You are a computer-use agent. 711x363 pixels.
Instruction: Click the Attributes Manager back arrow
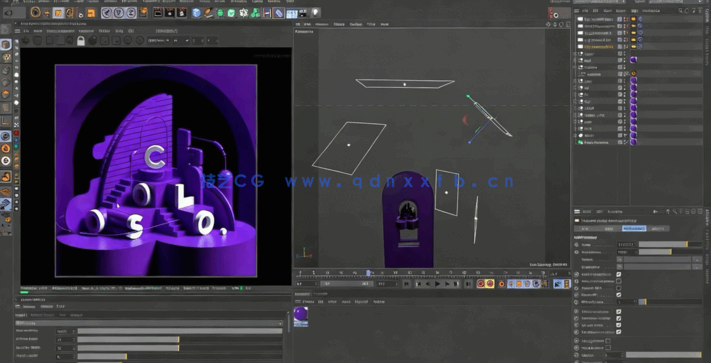click(656, 212)
